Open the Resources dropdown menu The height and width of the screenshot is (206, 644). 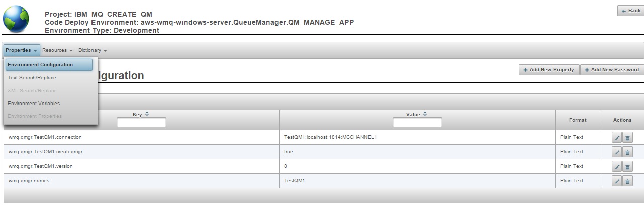57,50
